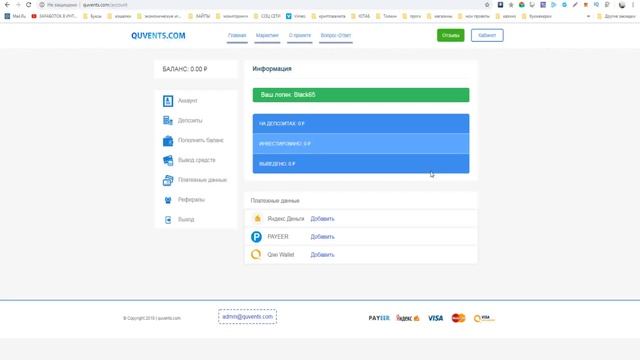Click Добавить next to Qiwi Wallet
Image resolution: width=640 pixels, height=360 pixels.
[322, 255]
